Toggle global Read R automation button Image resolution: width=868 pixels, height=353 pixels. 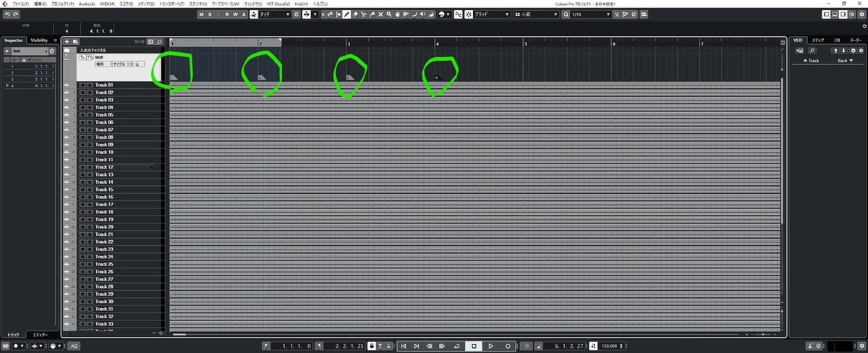(226, 14)
